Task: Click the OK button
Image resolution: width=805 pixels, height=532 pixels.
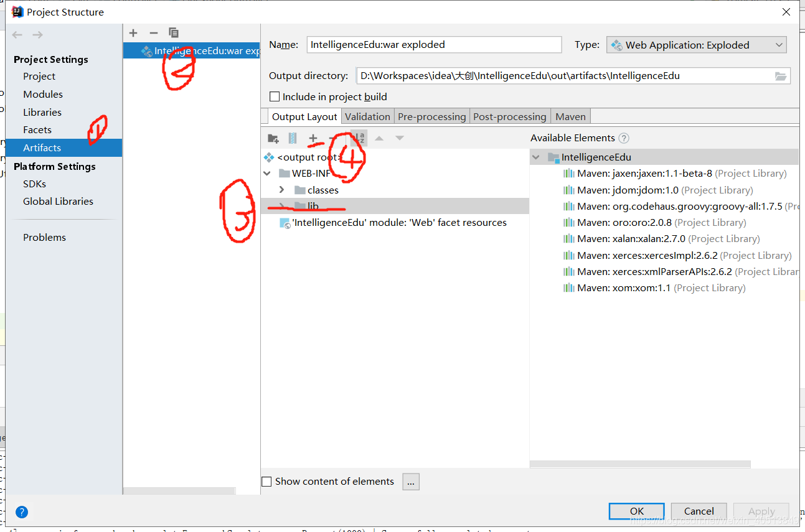Action: coord(637,511)
